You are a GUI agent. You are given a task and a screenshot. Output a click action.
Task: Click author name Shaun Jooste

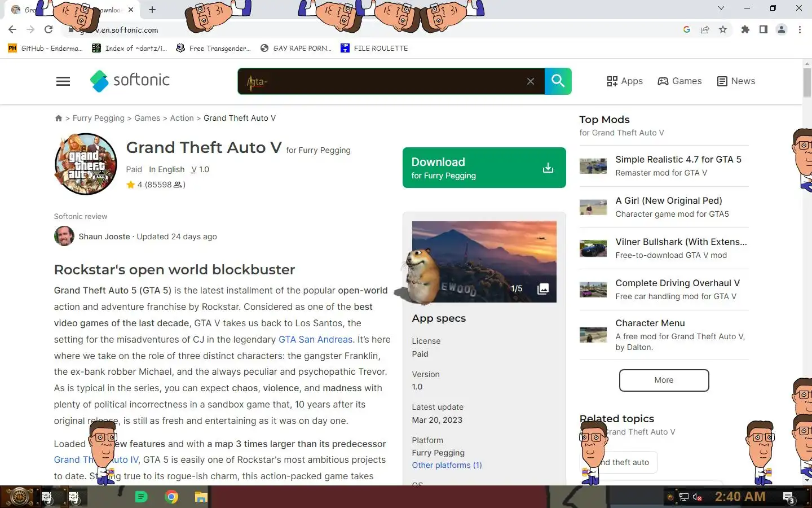pyautogui.click(x=104, y=237)
